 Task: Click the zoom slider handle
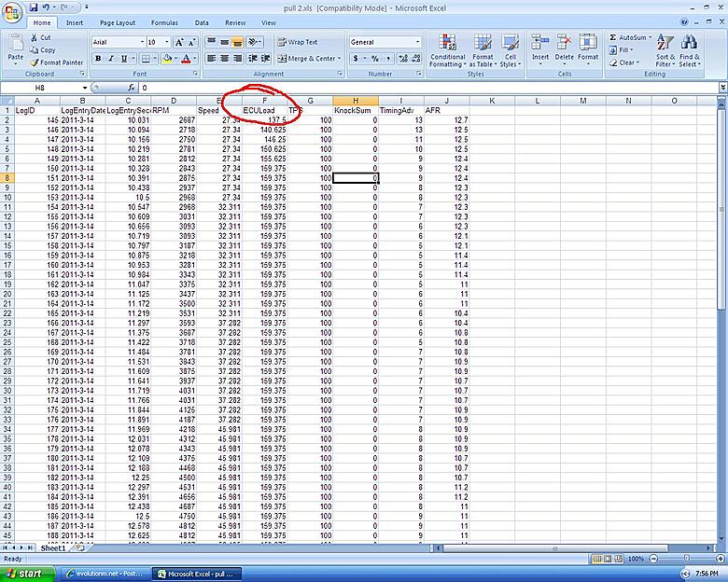click(686, 559)
